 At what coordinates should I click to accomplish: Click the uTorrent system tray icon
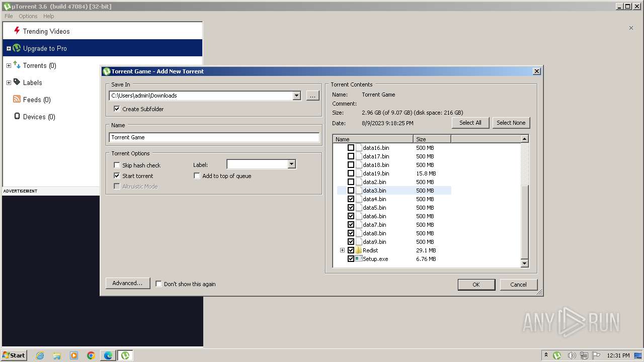pos(557,355)
